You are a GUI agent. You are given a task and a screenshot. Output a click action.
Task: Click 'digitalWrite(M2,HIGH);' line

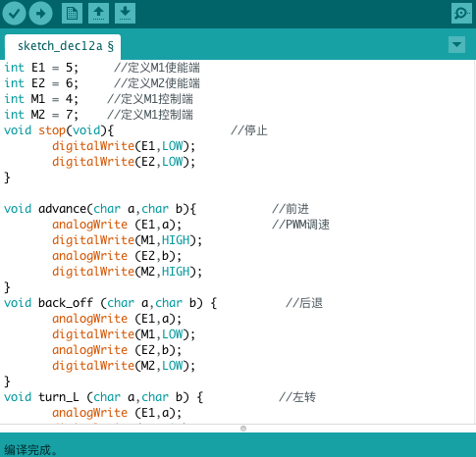[x=128, y=272]
